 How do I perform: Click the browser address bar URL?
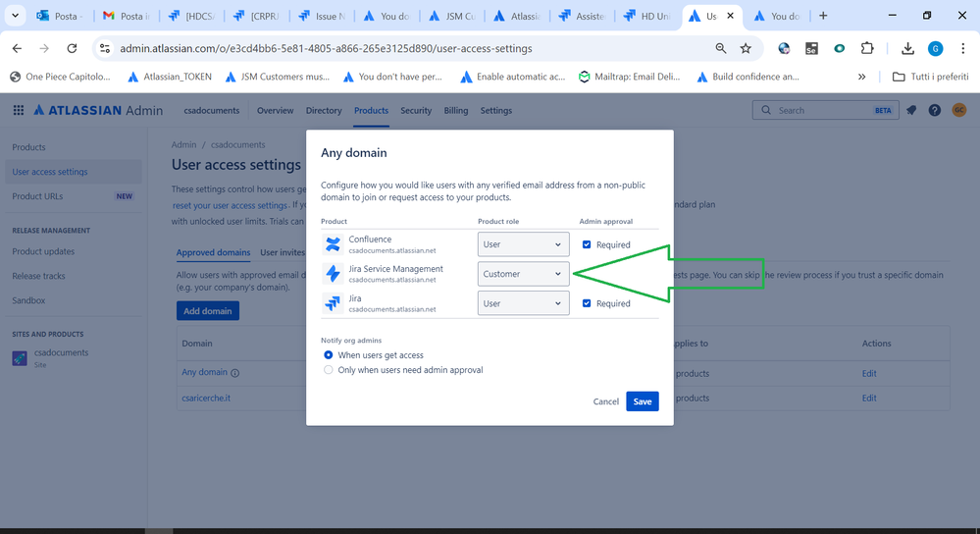(327, 48)
